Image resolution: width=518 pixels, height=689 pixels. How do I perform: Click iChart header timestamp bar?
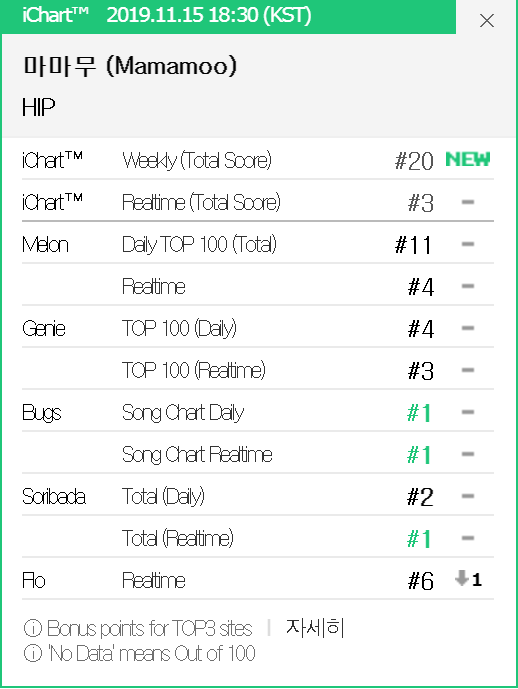(228, 16)
